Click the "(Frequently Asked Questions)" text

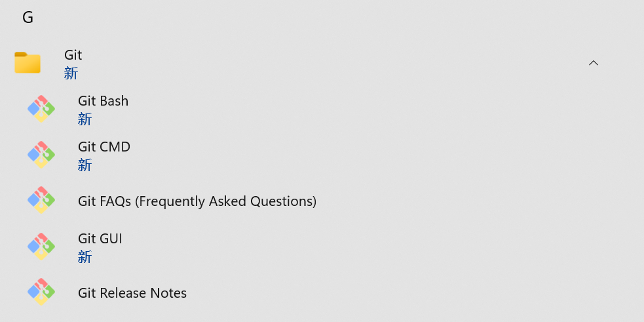(226, 201)
